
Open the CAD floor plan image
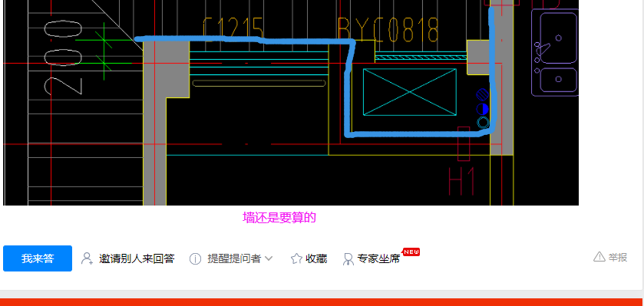click(291, 103)
